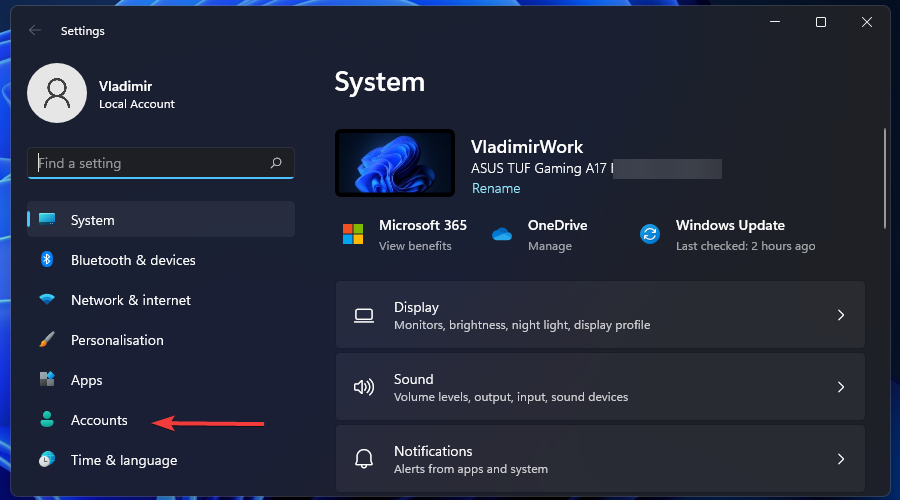Click the Wi-Fi network icon in sidebar
Image resolution: width=900 pixels, height=500 pixels.
click(x=47, y=299)
